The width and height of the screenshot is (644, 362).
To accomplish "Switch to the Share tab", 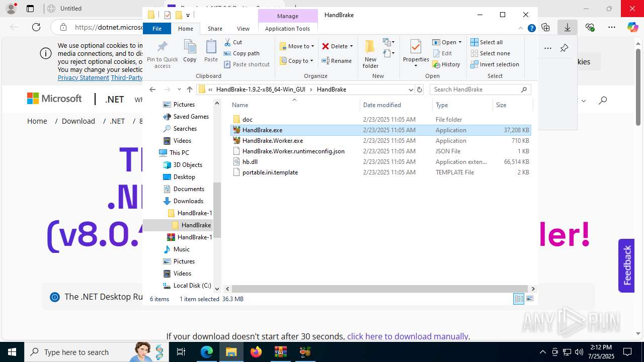I will tap(215, 29).
